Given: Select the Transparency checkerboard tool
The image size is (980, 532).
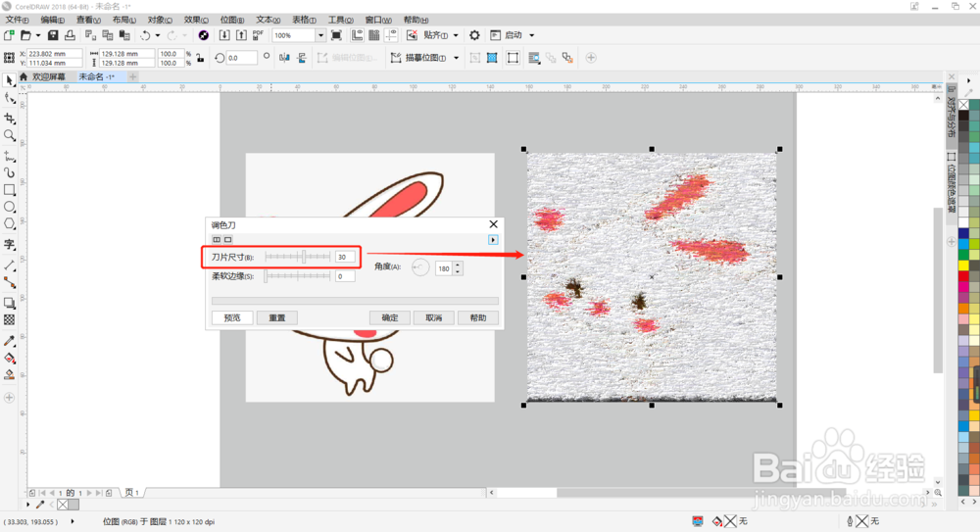Looking at the screenshot, I should click(10, 320).
